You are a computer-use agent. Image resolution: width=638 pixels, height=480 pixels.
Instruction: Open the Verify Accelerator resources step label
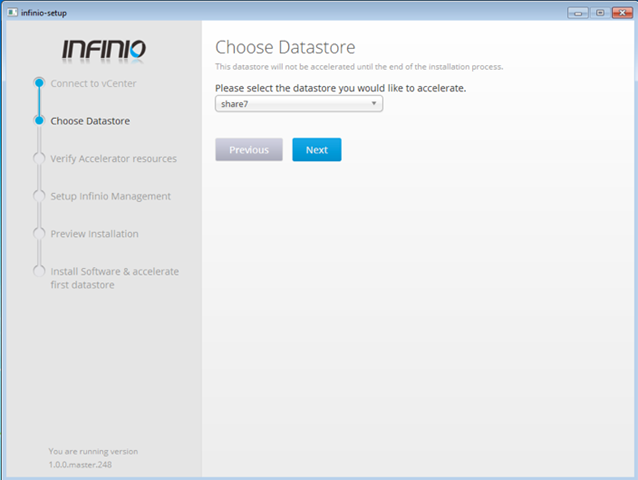pos(113,158)
